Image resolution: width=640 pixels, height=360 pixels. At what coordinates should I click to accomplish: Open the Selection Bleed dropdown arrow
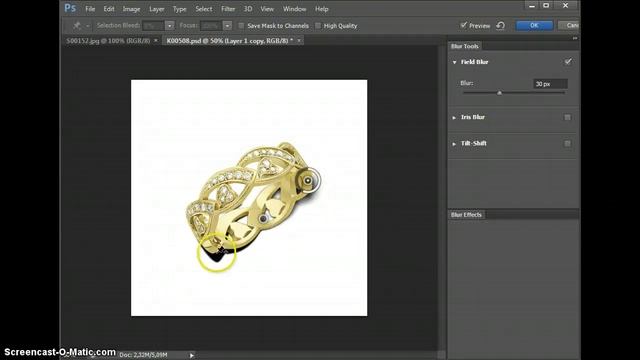(x=169, y=26)
